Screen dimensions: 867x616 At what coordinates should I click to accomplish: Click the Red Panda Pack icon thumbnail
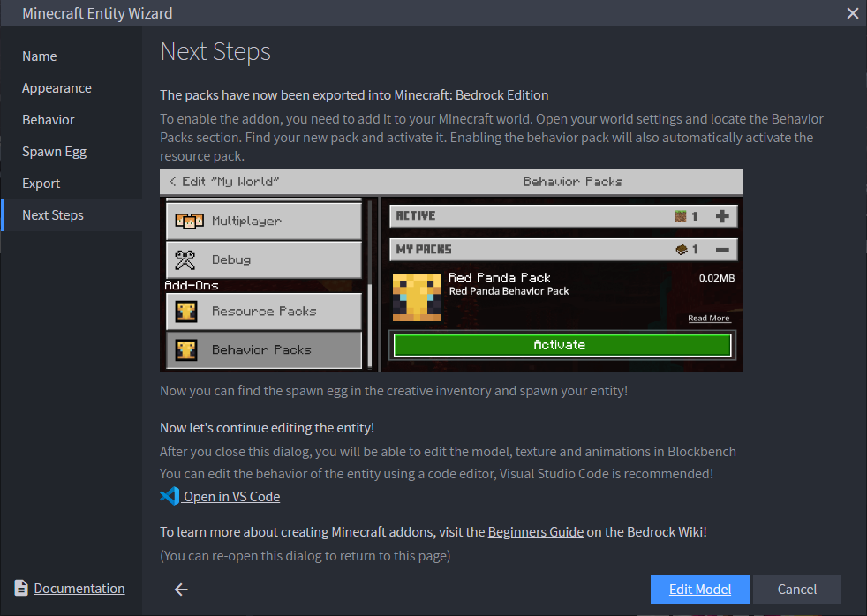coord(417,297)
